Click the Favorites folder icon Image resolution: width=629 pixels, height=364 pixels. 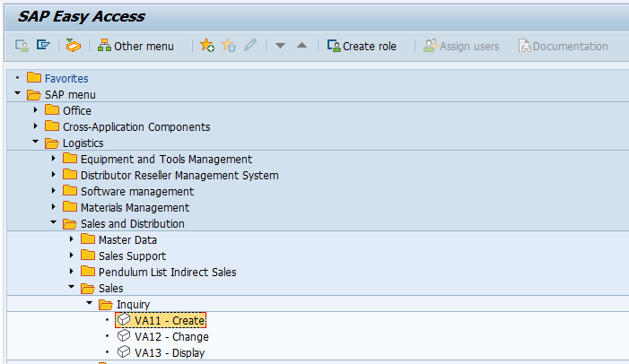click(34, 77)
